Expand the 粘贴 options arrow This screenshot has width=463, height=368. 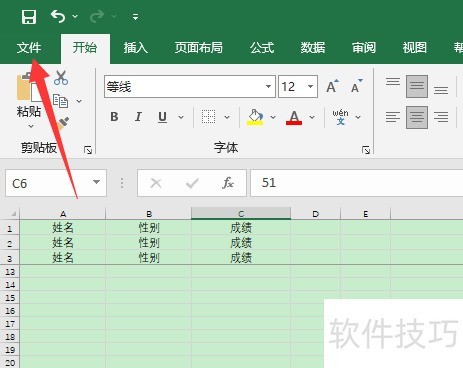(31, 126)
